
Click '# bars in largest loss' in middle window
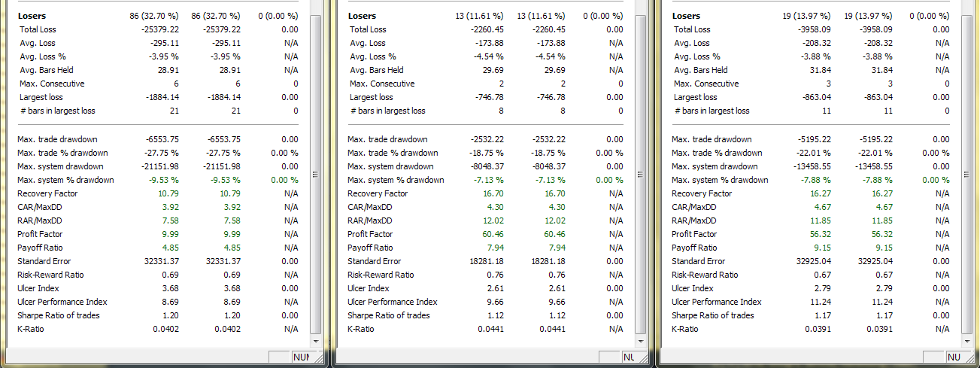(x=388, y=111)
